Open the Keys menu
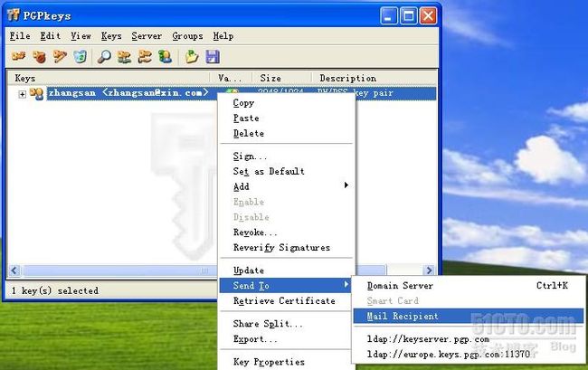This screenshot has width=588, height=370. tap(111, 36)
